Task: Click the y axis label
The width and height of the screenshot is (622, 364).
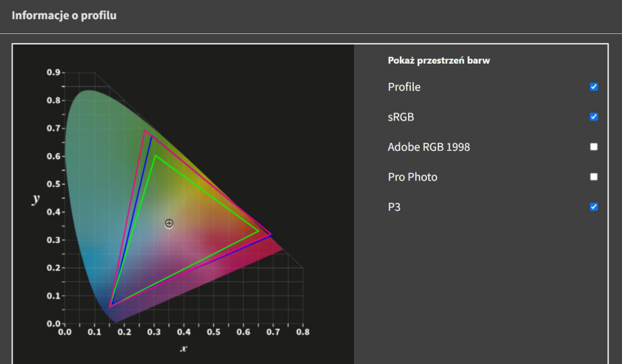Action: pyautogui.click(x=36, y=198)
